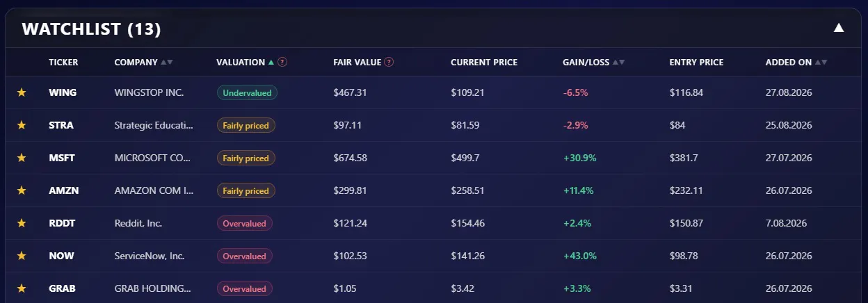Toggle the GRAB row star icon

pos(22,288)
